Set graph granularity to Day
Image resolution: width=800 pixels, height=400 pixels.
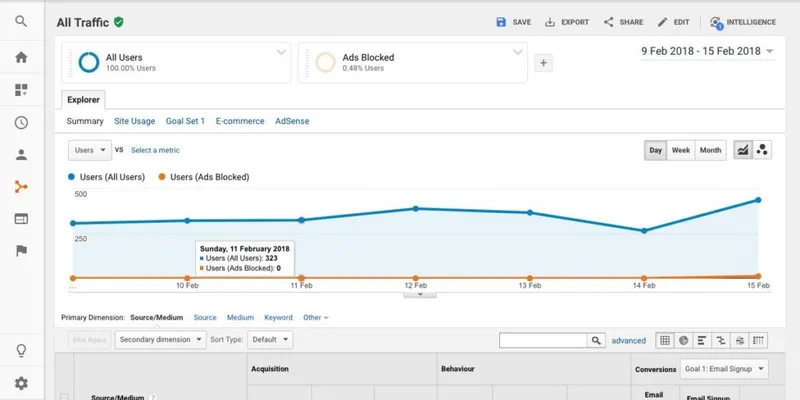point(656,151)
